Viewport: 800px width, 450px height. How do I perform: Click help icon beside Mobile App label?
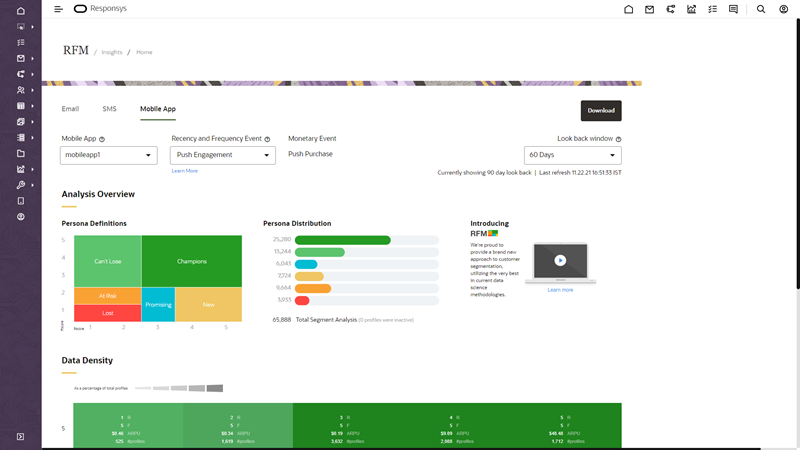click(x=102, y=139)
